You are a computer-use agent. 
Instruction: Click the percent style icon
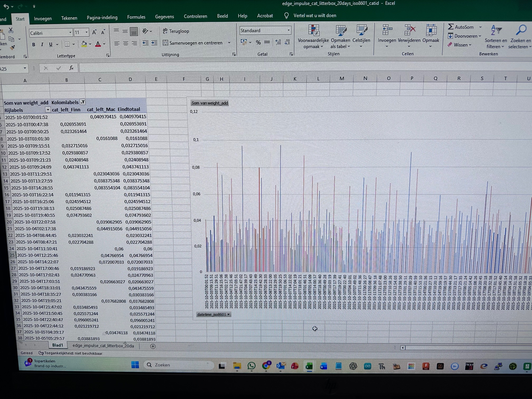pyautogui.click(x=258, y=42)
